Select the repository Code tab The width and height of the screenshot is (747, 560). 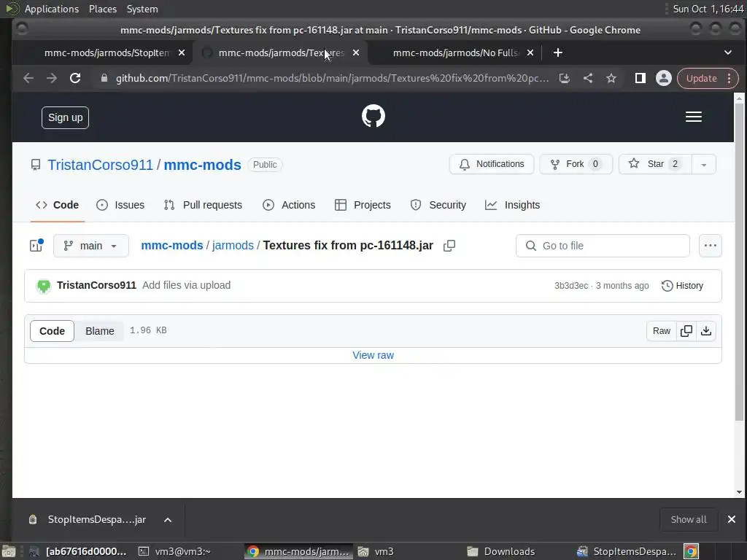[57, 205]
